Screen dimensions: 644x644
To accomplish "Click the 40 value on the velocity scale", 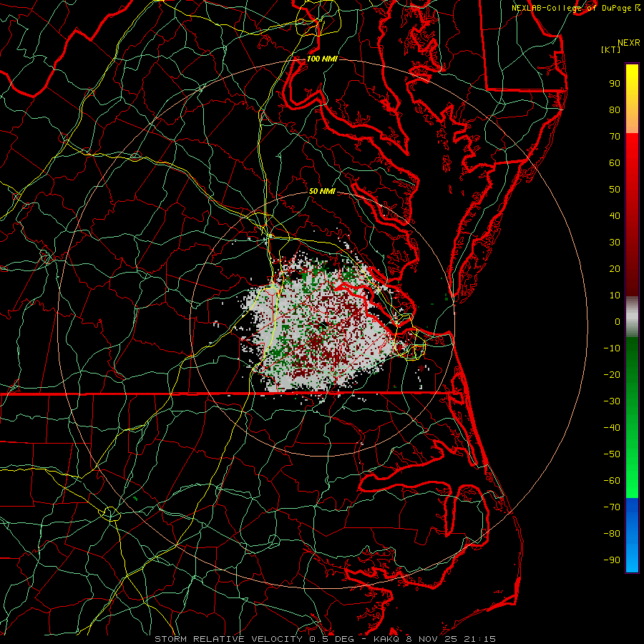I will click(x=615, y=216).
